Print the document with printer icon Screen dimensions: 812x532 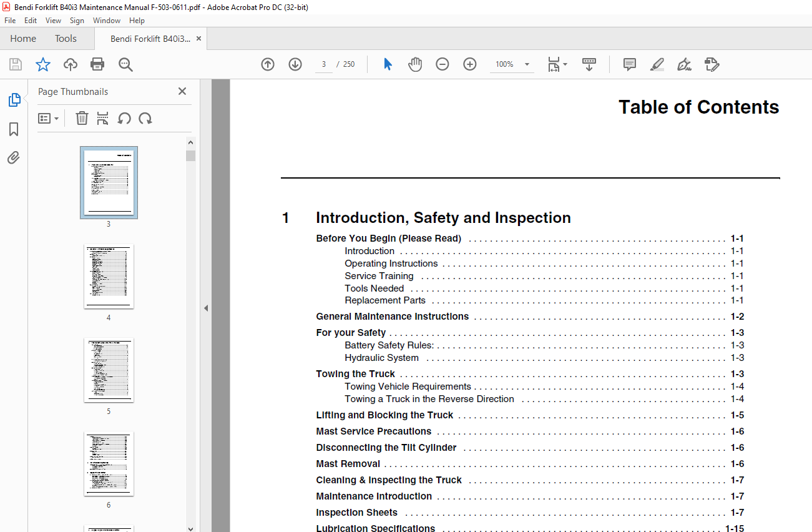coord(97,64)
